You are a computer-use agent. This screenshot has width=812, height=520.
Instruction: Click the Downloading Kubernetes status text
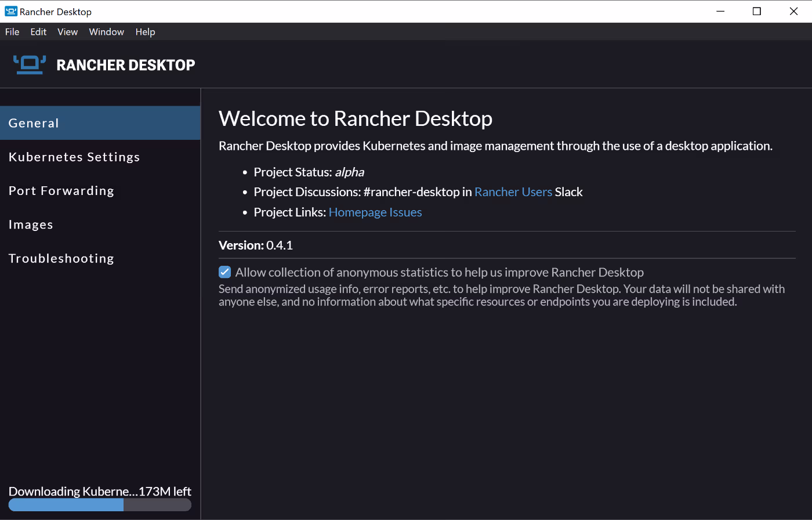pyautogui.click(x=99, y=491)
